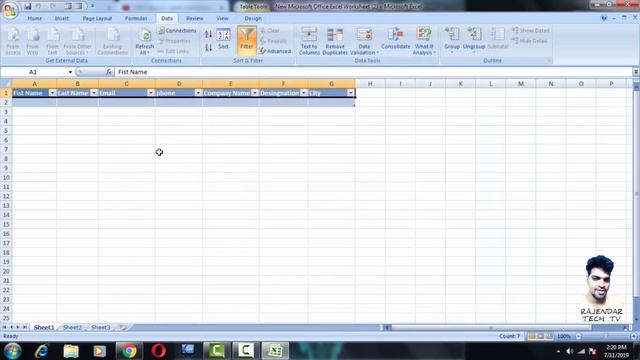Screen dimensions: 640x360
Task: Click the Insert Worksheet tab icon
Action: pos(122,327)
